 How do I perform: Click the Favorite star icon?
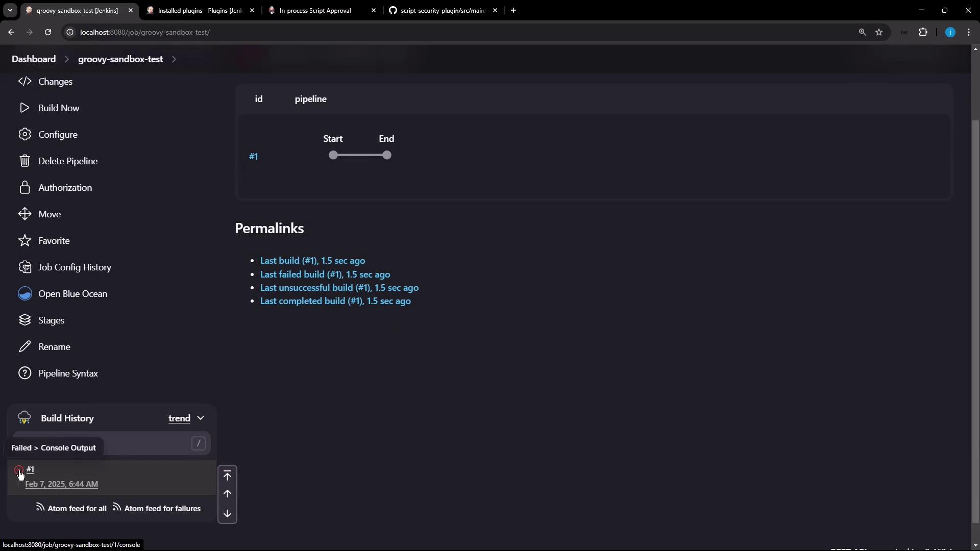24,240
